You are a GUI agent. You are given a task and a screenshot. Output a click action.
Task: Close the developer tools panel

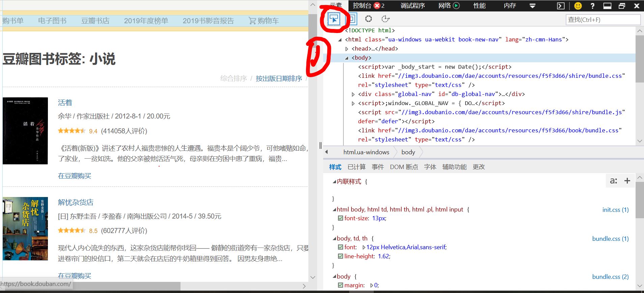637,6
